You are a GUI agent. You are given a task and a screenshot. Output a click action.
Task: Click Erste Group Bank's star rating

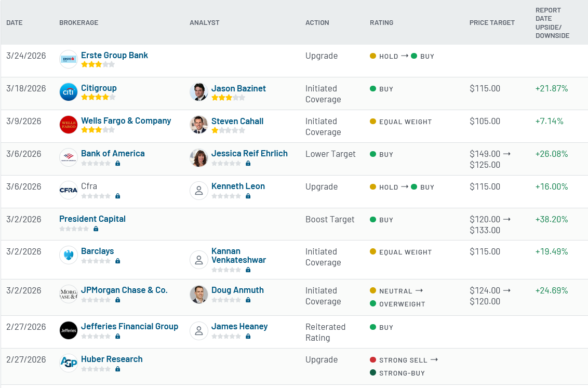[x=98, y=64]
